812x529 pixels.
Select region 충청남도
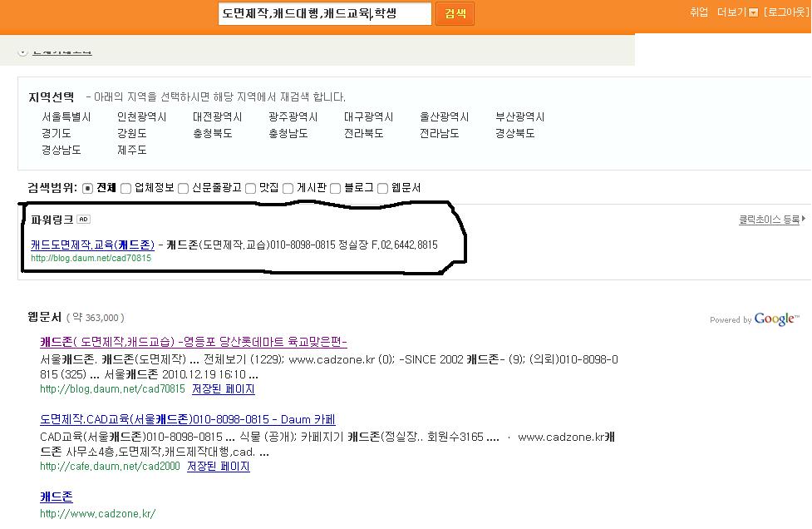pos(288,134)
